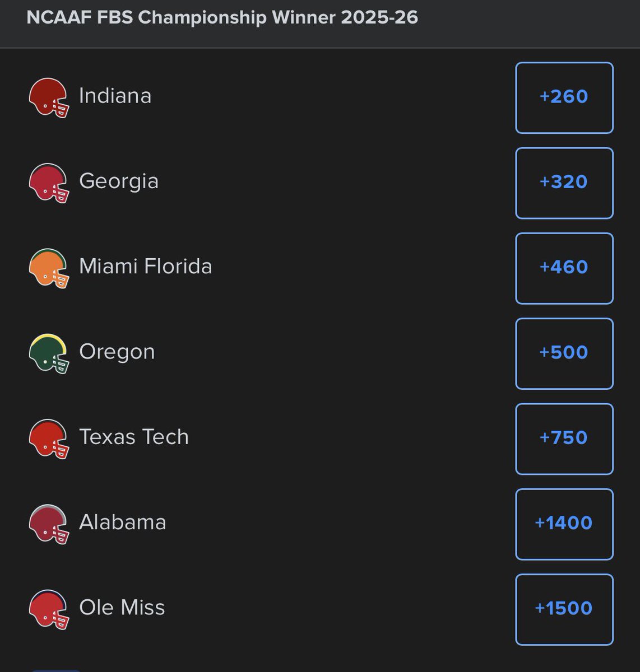Select Indiana +260 odds button

pos(564,97)
